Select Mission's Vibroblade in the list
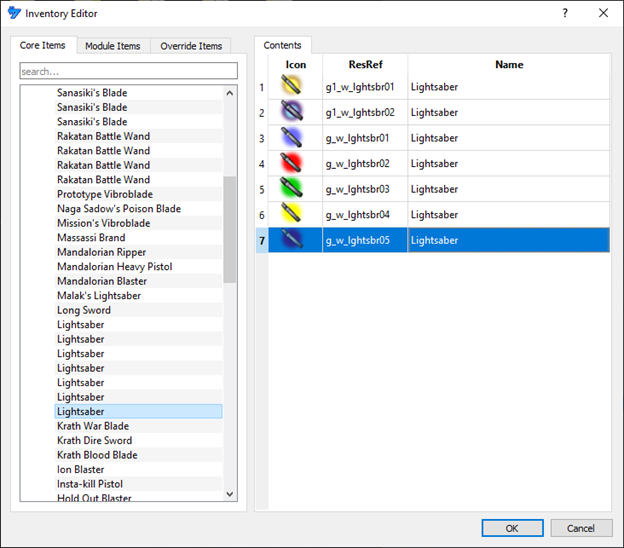Image resolution: width=624 pixels, height=548 pixels. point(138,223)
